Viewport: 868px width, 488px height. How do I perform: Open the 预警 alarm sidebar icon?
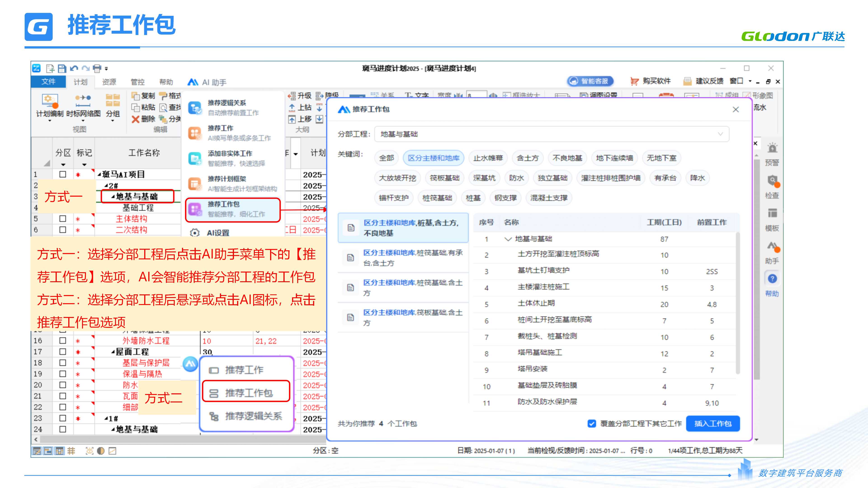772,148
